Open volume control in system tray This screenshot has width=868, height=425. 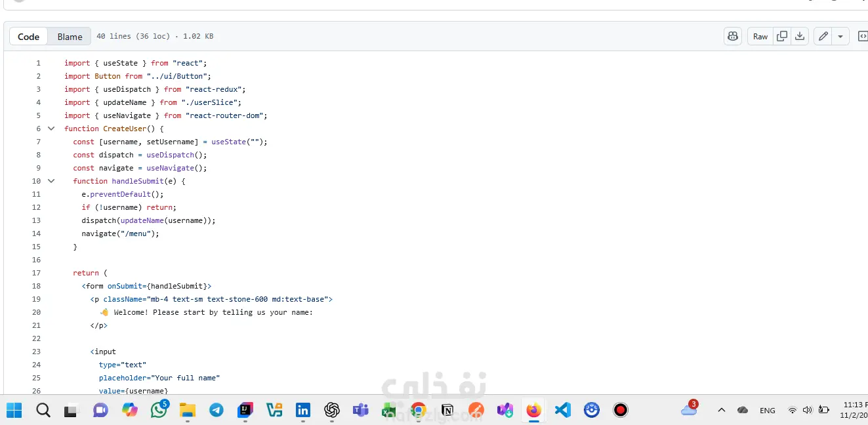pyautogui.click(x=807, y=411)
